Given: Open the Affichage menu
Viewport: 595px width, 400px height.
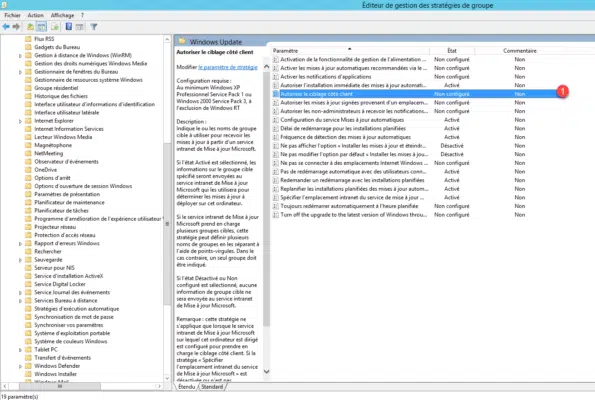Looking at the screenshot, I should (62, 15).
